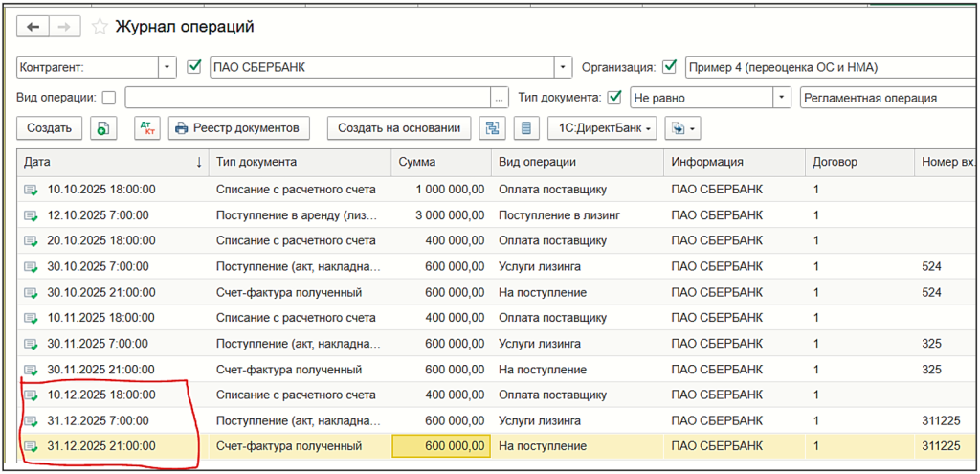Toggle the Тип документа filter checkbox
The height and width of the screenshot is (474, 980).
[614, 98]
